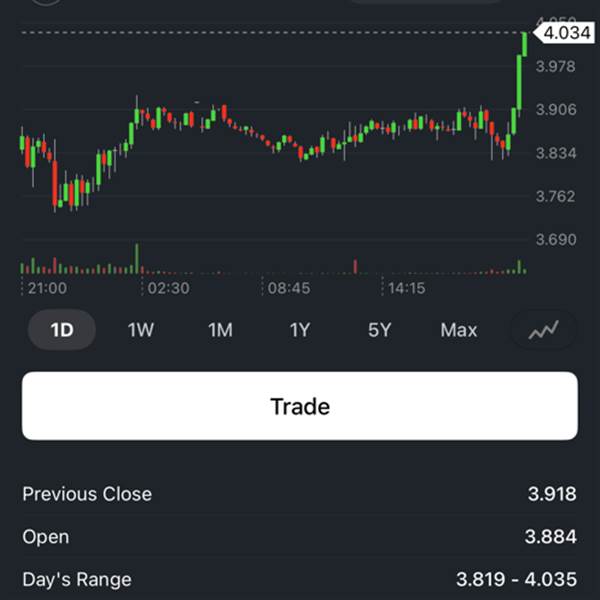Click the 3.978 price axis label
600x600 pixels.
point(556,67)
